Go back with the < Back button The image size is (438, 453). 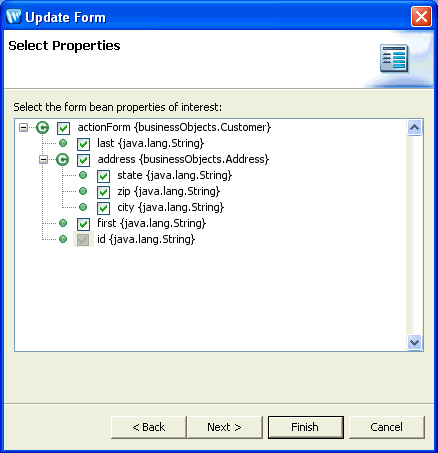149,427
